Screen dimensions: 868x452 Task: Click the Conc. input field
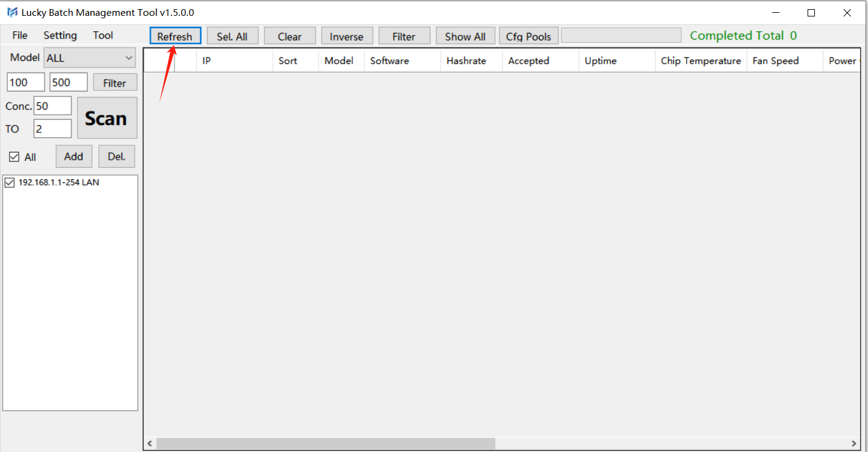coord(52,106)
